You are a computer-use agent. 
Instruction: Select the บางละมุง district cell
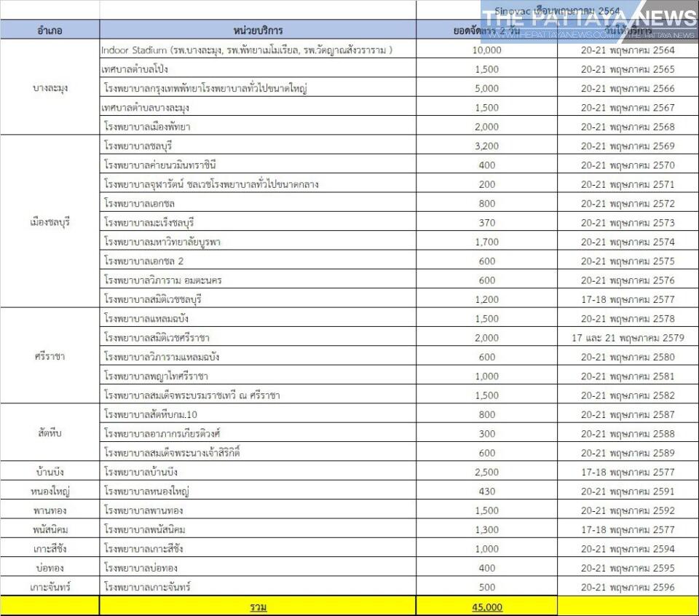point(50,88)
